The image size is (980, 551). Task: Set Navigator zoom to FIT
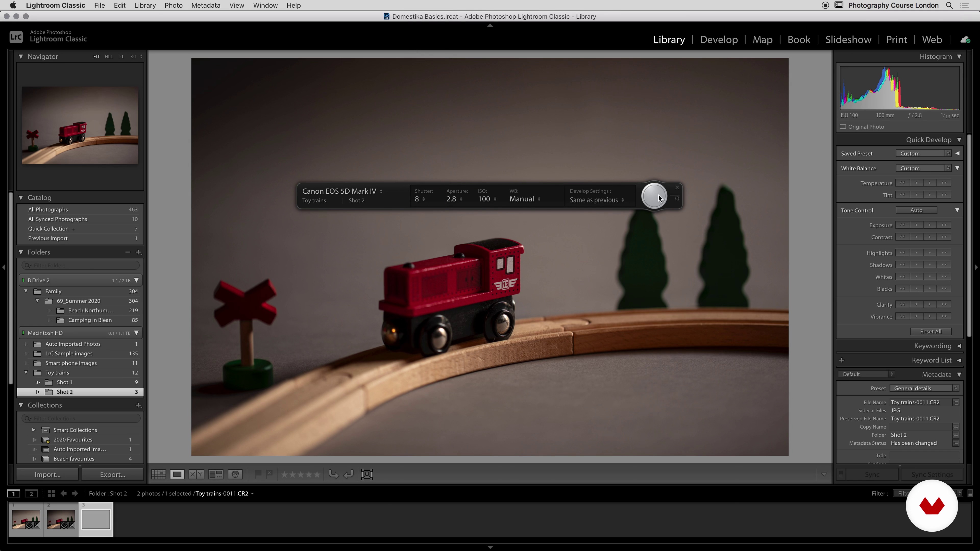(96, 56)
